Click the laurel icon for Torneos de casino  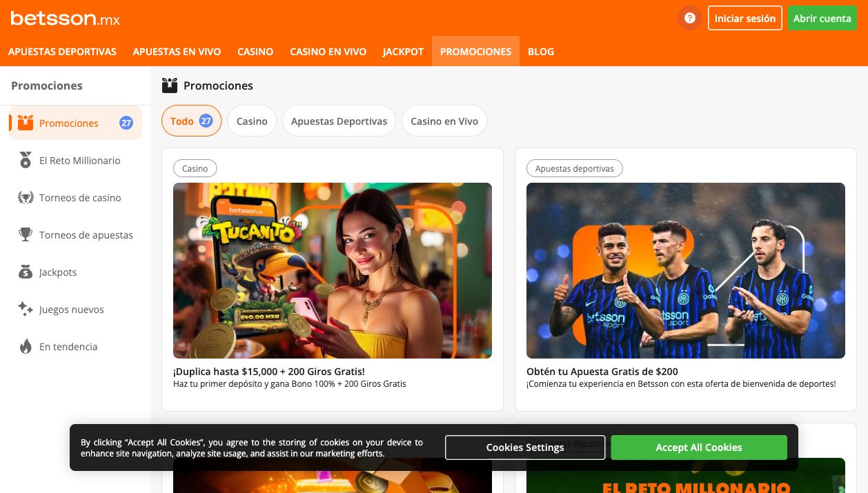coord(26,197)
